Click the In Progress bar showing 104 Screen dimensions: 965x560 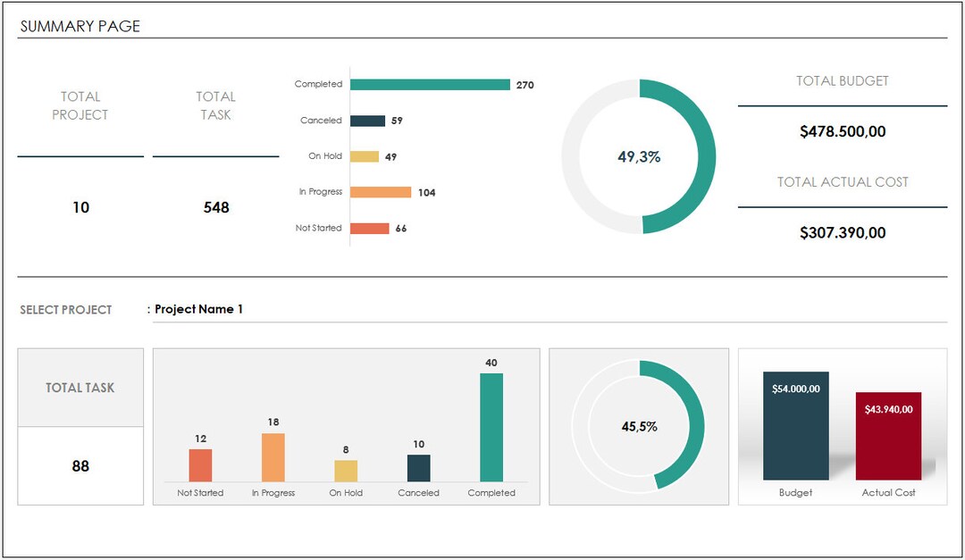click(380, 191)
